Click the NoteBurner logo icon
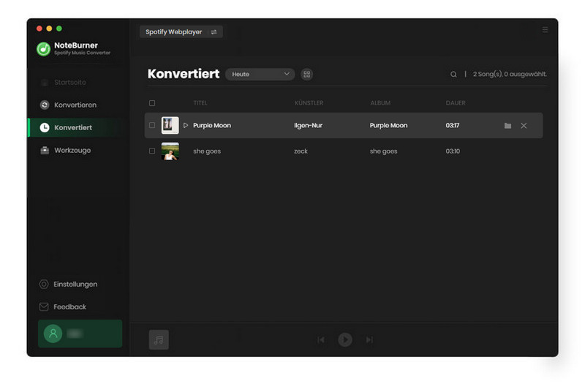Image resolution: width=585 pixels, height=392 pixels. (44, 49)
